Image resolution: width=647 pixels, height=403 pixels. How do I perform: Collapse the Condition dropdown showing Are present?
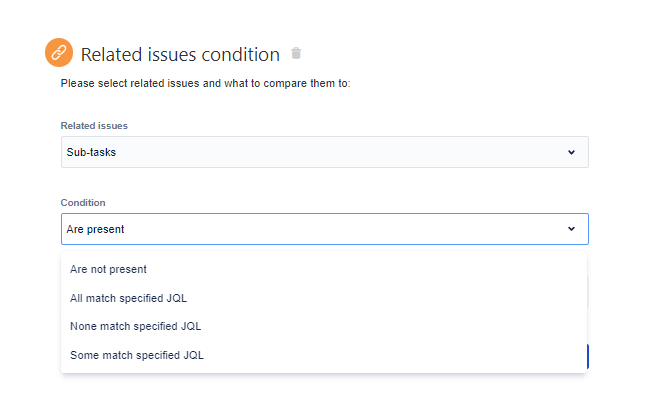pyautogui.click(x=324, y=229)
